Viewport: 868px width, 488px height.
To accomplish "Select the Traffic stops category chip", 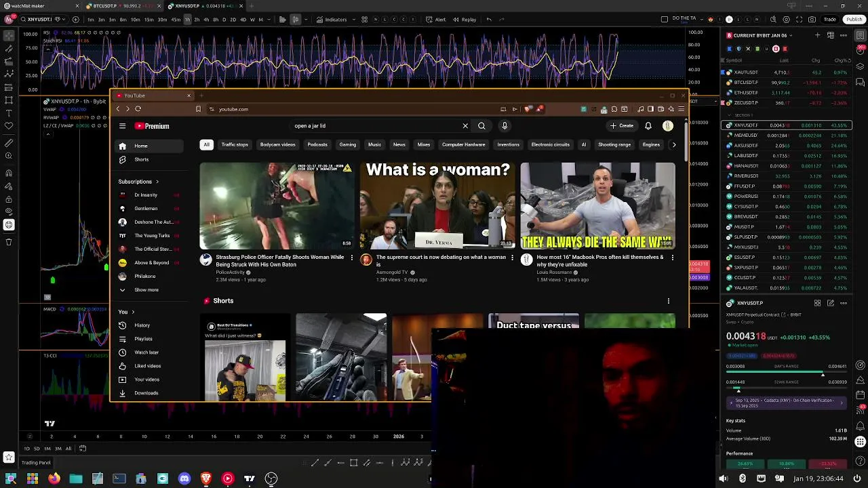I will click(x=235, y=144).
